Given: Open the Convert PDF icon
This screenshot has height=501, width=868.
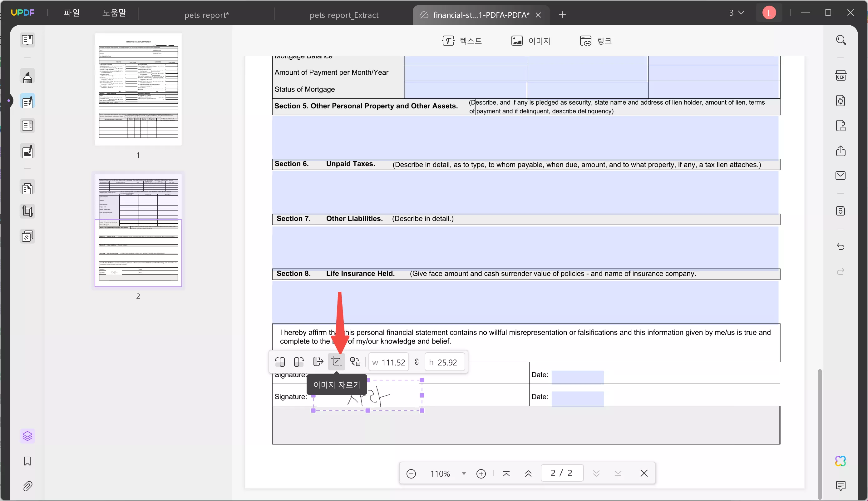Looking at the screenshot, I should coord(841,101).
